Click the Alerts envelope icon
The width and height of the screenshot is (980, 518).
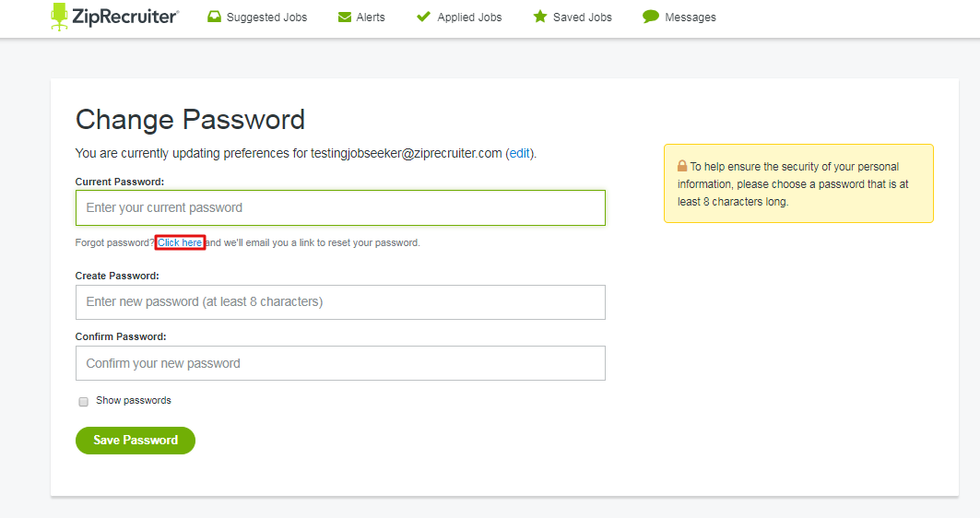click(345, 17)
